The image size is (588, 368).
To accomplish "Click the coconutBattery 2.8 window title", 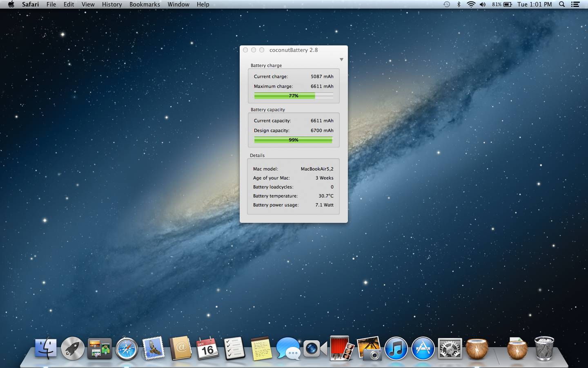I will click(294, 50).
